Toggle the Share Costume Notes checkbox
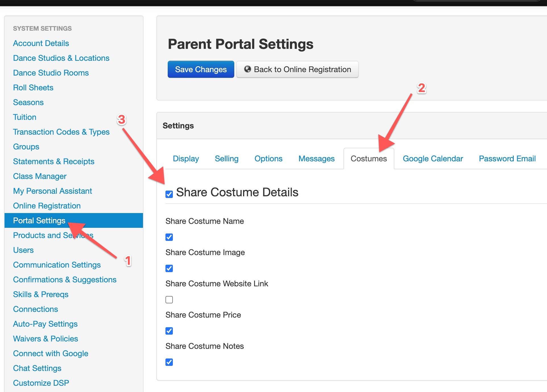Viewport: 547px width, 392px height. pyautogui.click(x=169, y=362)
